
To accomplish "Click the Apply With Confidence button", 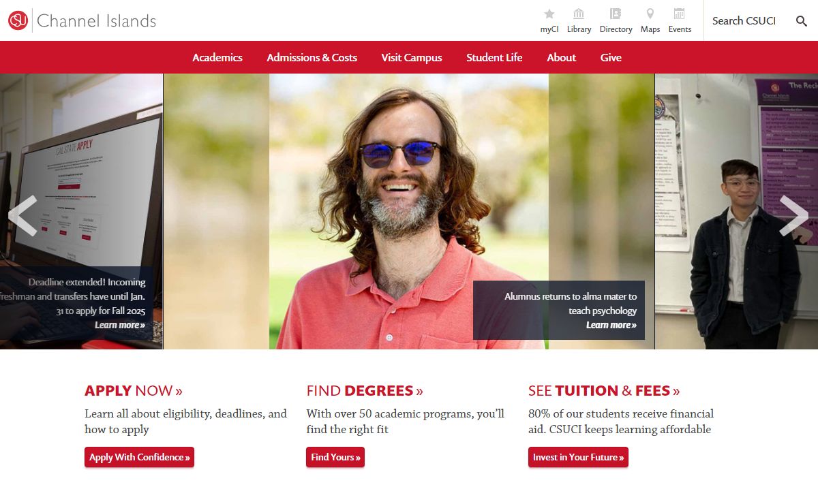I will (139, 457).
